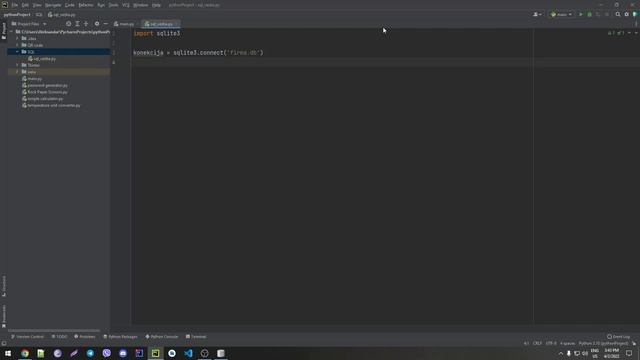Click the UTF-8 encoding status entry
The height and width of the screenshot is (360, 640).
pos(551,343)
